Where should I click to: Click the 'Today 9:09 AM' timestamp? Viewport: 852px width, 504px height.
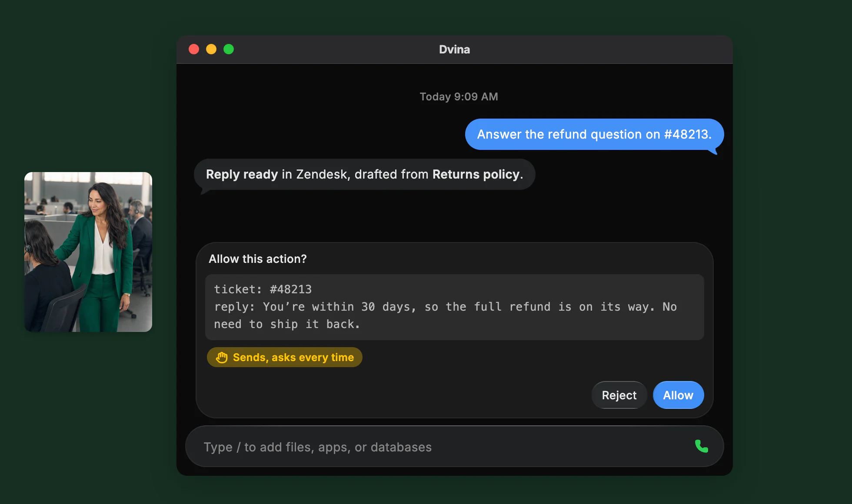pyautogui.click(x=459, y=96)
